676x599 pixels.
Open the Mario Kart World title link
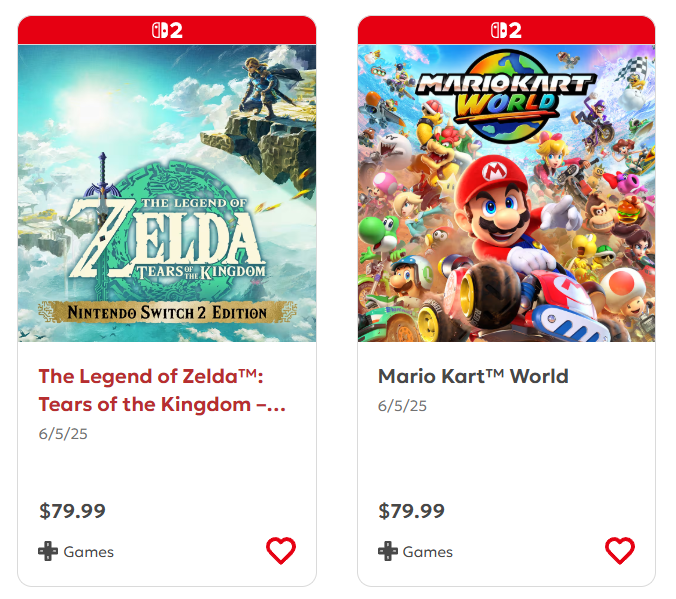[x=473, y=377]
